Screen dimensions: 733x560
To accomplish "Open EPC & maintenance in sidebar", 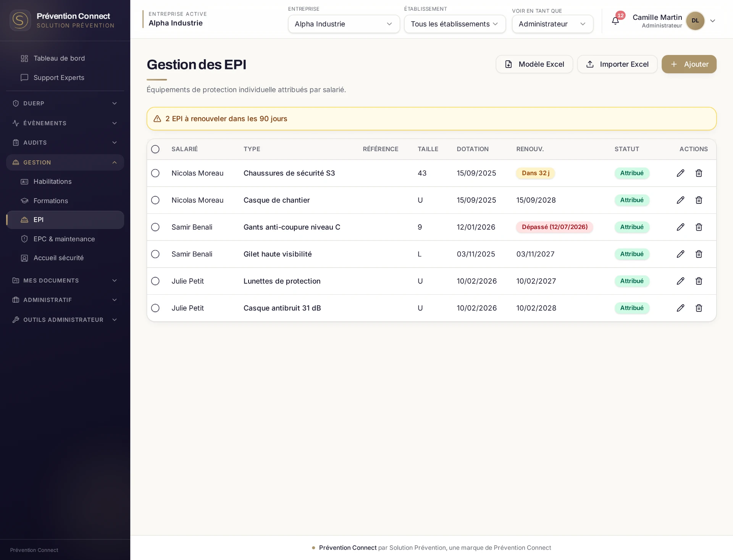I will pos(65,239).
